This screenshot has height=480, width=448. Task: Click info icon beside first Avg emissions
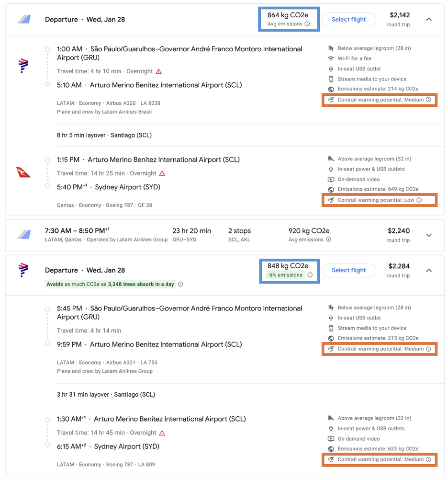pyautogui.click(x=307, y=24)
